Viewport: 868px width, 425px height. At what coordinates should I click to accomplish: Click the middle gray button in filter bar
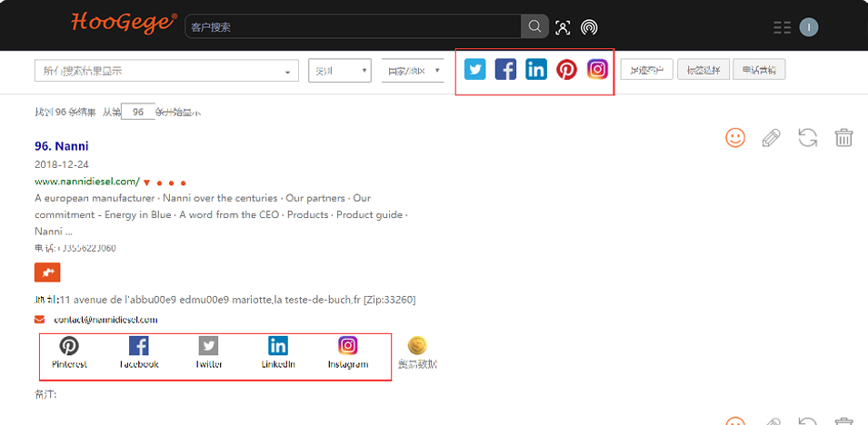[703, 70]
